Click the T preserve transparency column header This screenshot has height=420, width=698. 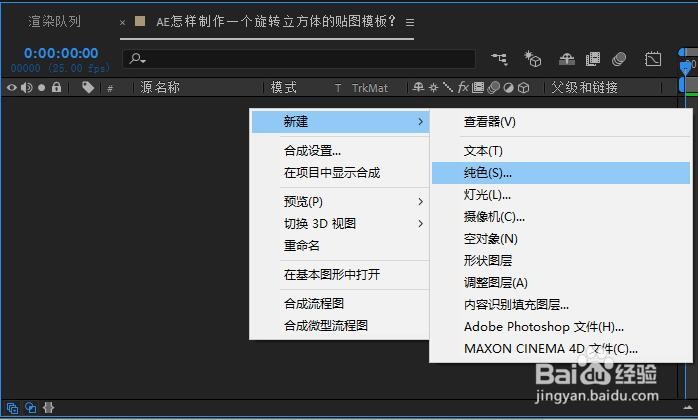[x=338, y=88]
